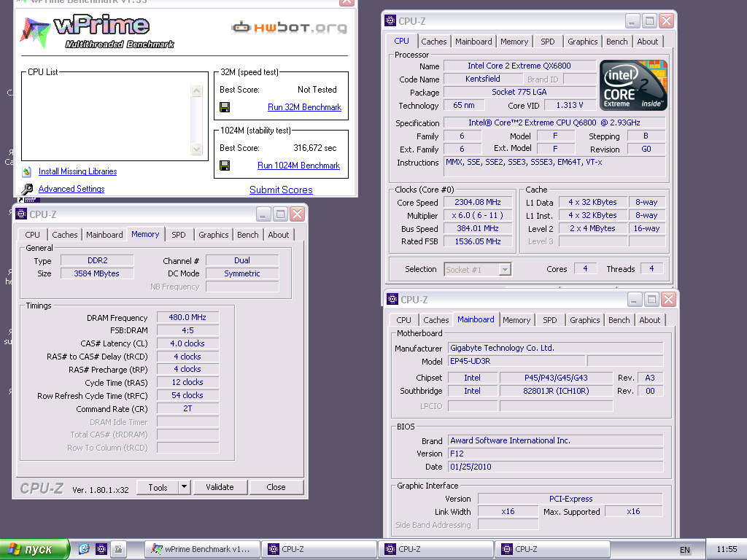Open Graphics tab in Memory window

pos(214,235)
